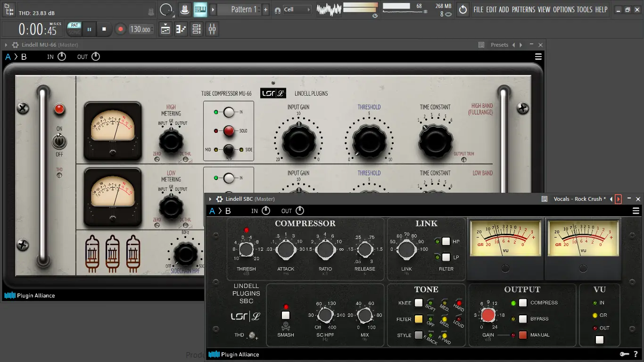Click the stop button in transport

104,29
